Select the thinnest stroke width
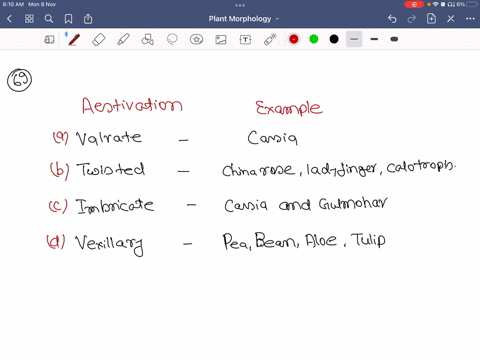480x360 pixels. coord(354,39)
